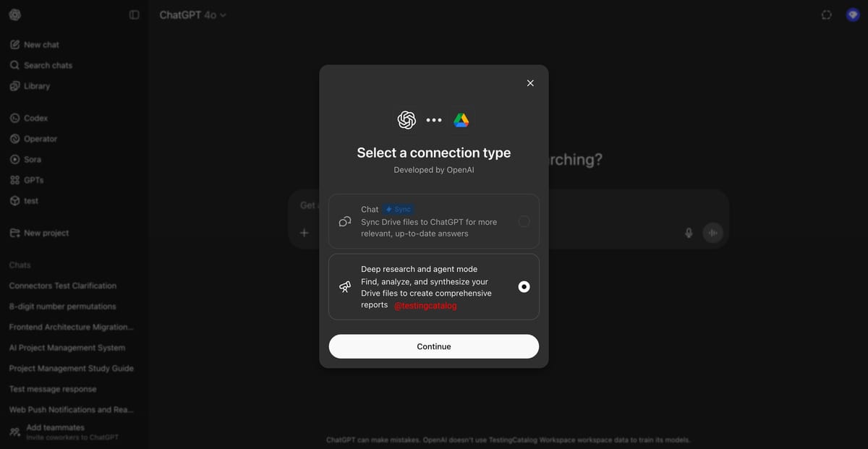868x449 pixels.
Task: Click the plus attachment icon in composer
Action: pos(305,233)
